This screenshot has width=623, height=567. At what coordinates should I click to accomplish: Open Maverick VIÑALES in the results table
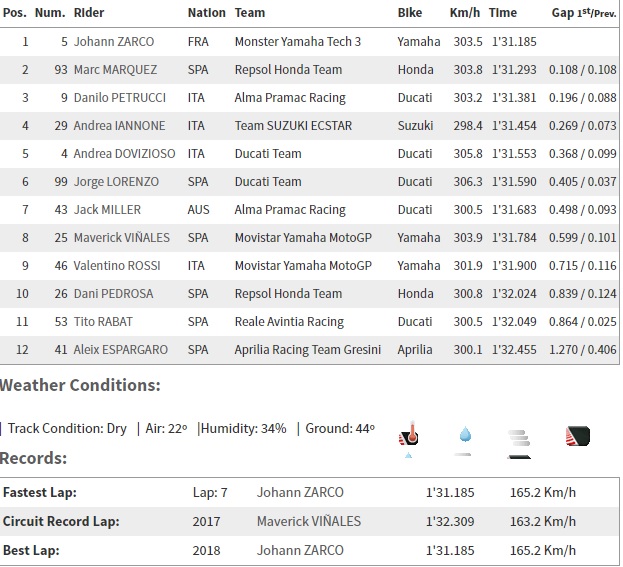point(122,238)
